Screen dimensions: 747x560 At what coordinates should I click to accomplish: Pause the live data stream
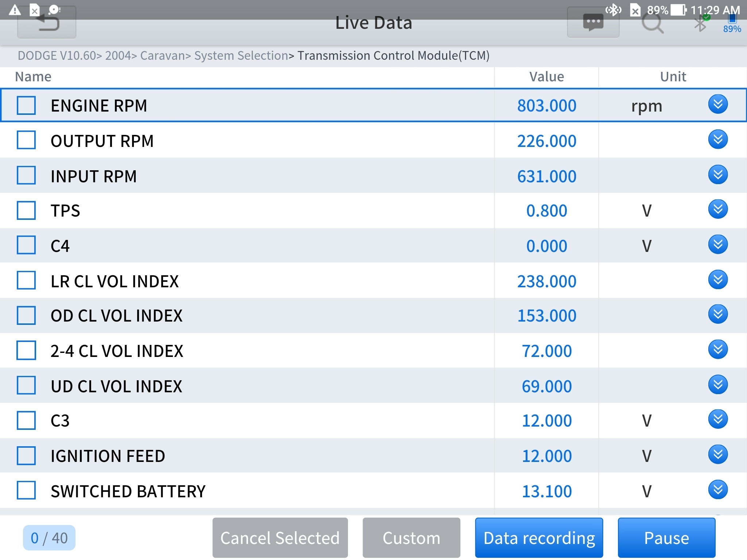point(666,538)
